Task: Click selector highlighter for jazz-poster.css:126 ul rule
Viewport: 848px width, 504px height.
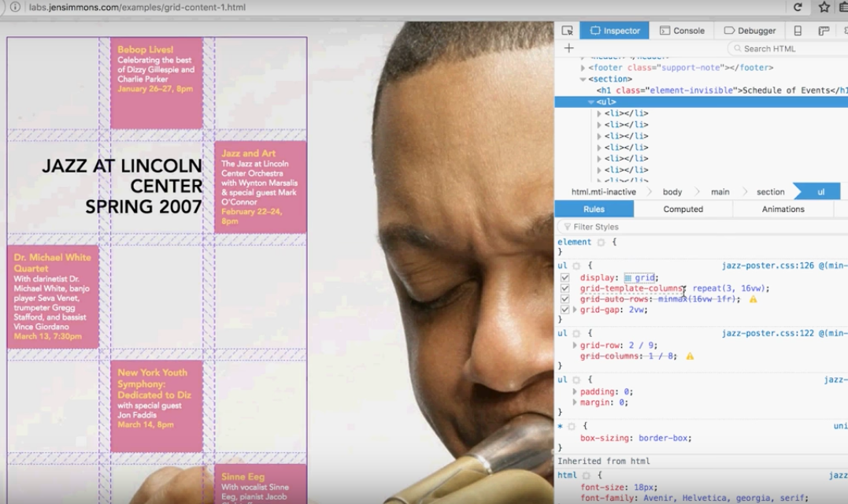Action: click(576, 265)
